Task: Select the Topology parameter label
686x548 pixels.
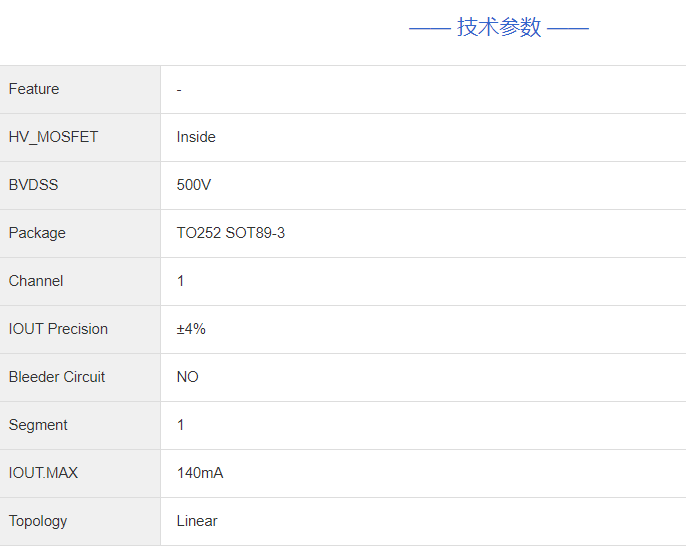Action: coord(38,521)
